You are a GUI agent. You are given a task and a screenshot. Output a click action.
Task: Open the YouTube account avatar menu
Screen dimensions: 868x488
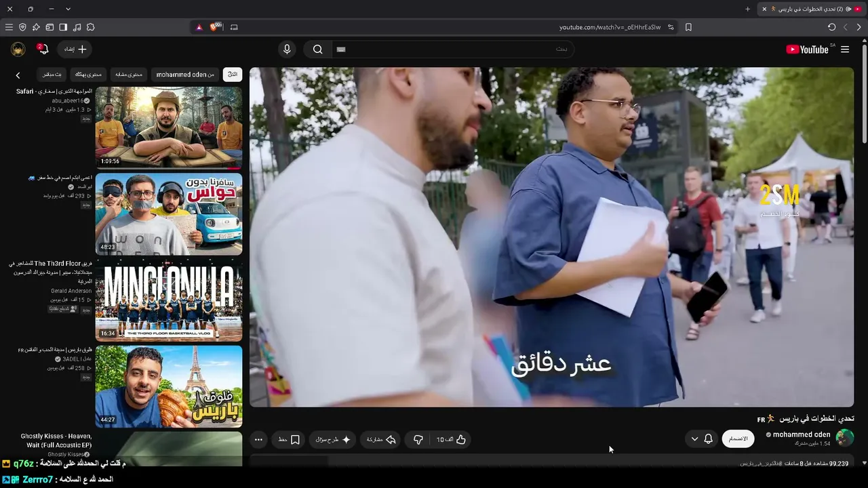[18, 49]
